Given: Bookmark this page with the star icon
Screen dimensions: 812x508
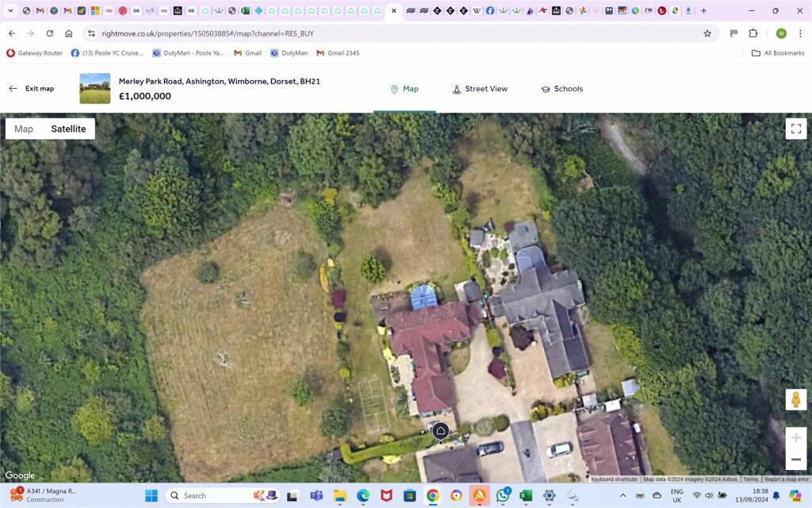Looking at the screenshot, I should coord(707,33).
